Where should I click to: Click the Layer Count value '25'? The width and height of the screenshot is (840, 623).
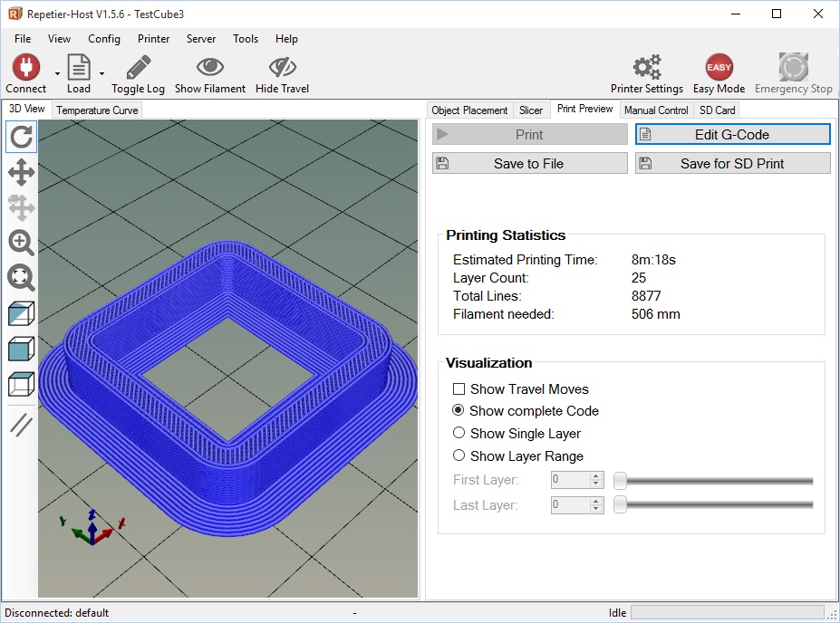click(639, 278)
